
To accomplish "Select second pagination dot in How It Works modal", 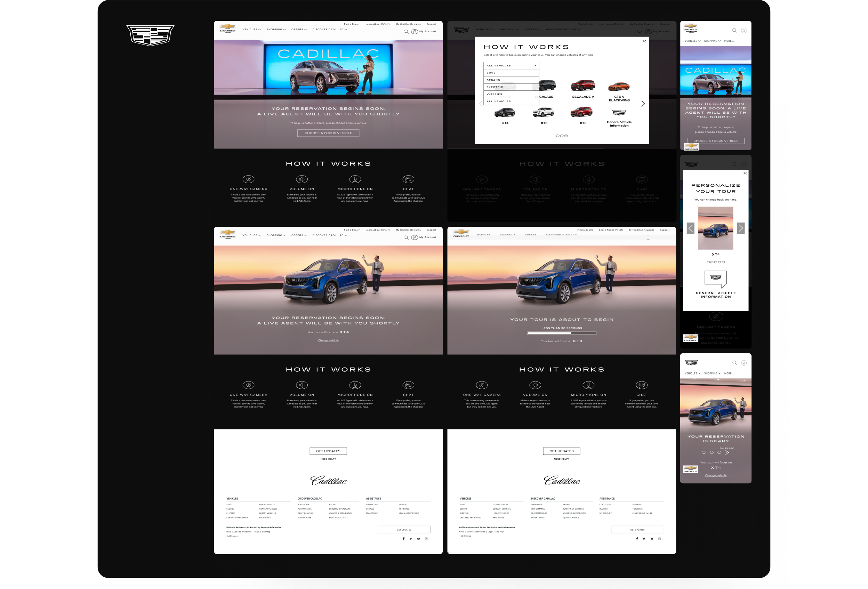I will [562, 136].
